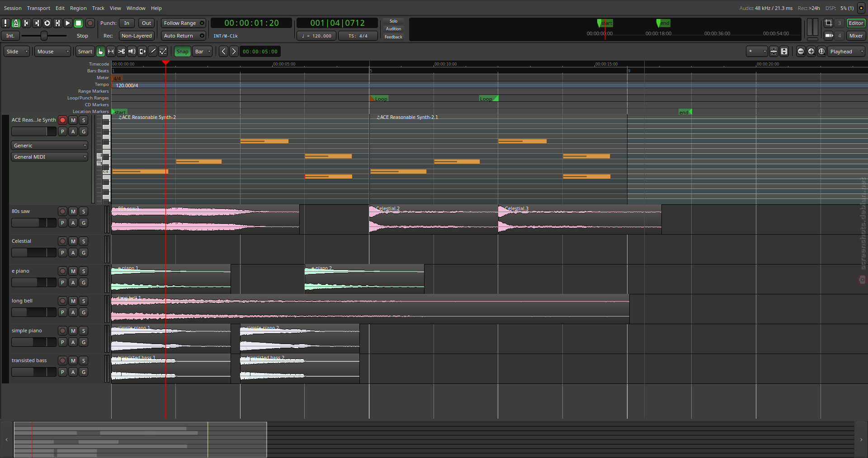Toggle loop playback button

click(x=47, y=23)
